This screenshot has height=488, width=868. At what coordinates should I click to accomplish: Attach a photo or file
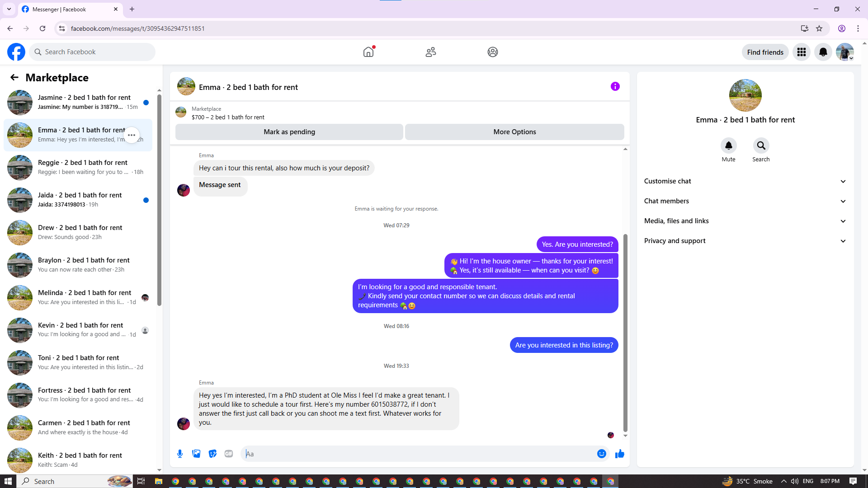pos(196,454)
